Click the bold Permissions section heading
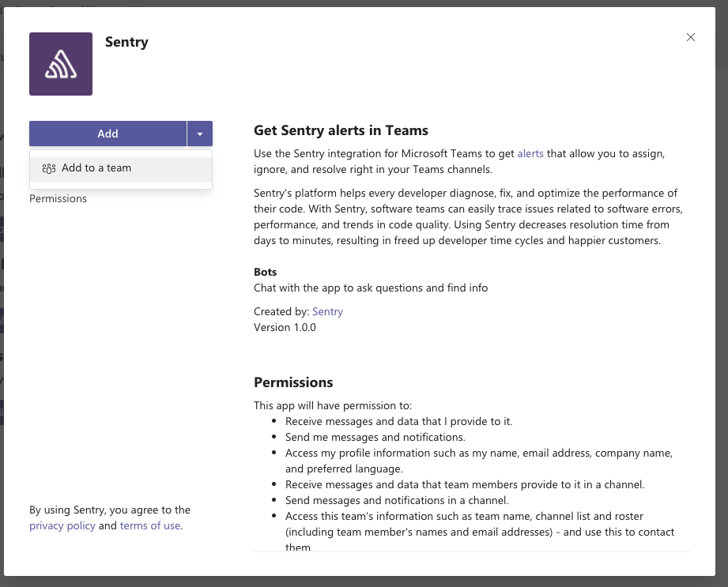 (x=293, y=382)
